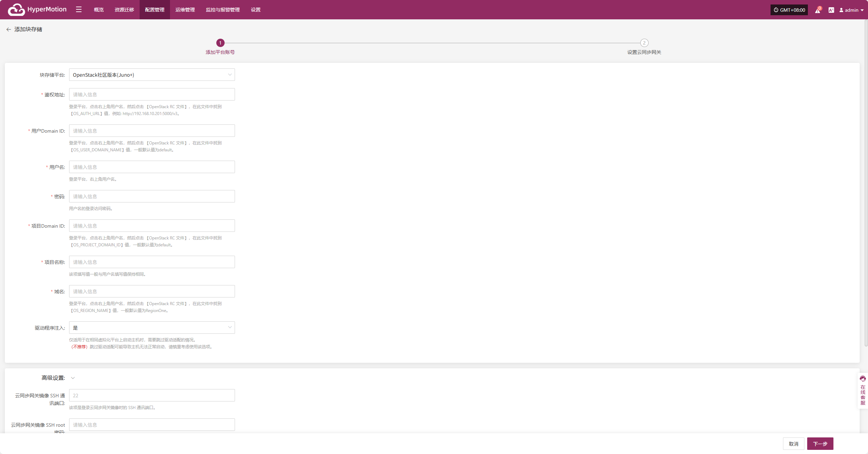Screen dimensions: 868x454
Task: Click the 设置云同步网关 step label
Action: (644, 52)
